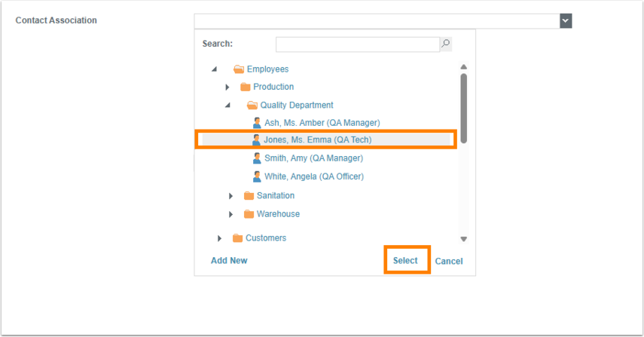
Task: Open the Contact Association dropdown arrow
Action: (566, 21)
